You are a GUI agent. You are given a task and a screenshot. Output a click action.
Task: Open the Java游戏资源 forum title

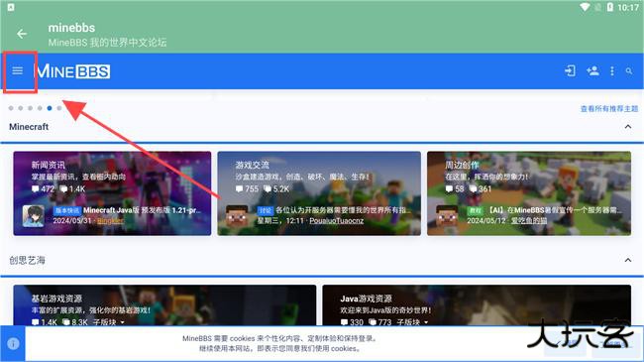coord(366,299)
